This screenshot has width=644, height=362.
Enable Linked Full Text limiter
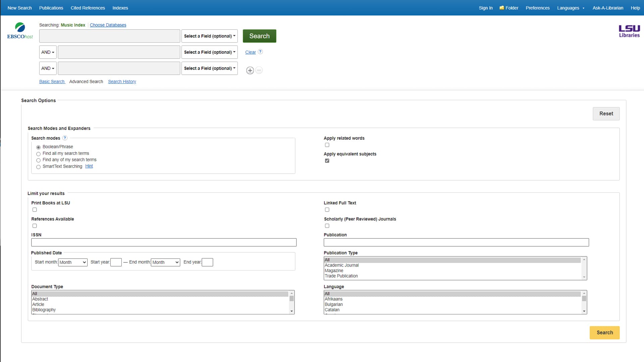pyautogui.click(x=327, y=209)
